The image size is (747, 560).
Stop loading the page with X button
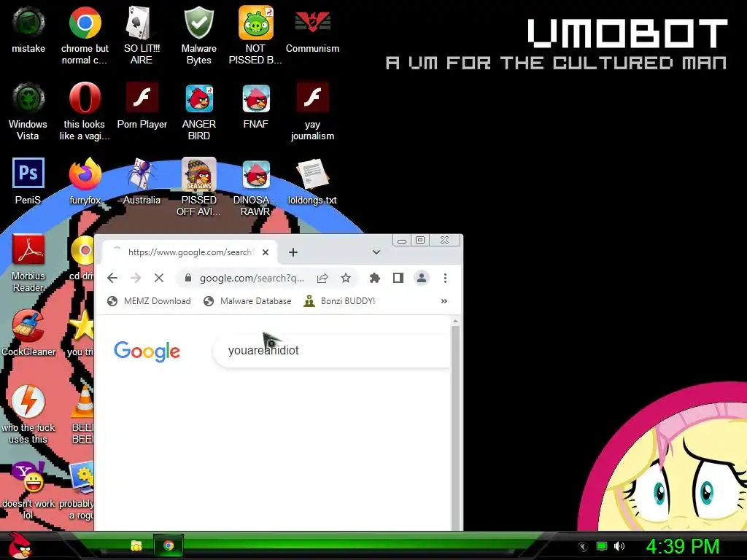(158, 278)
